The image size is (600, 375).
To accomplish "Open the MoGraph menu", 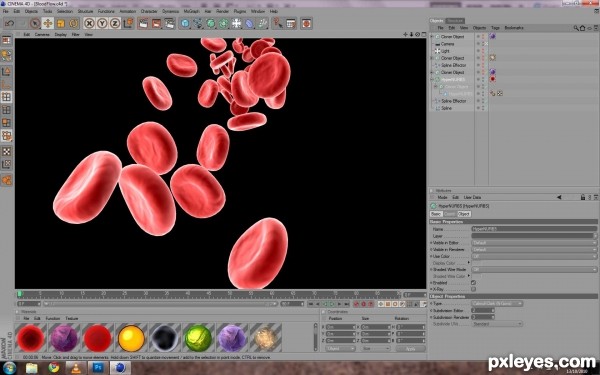I will click(191, 11).
